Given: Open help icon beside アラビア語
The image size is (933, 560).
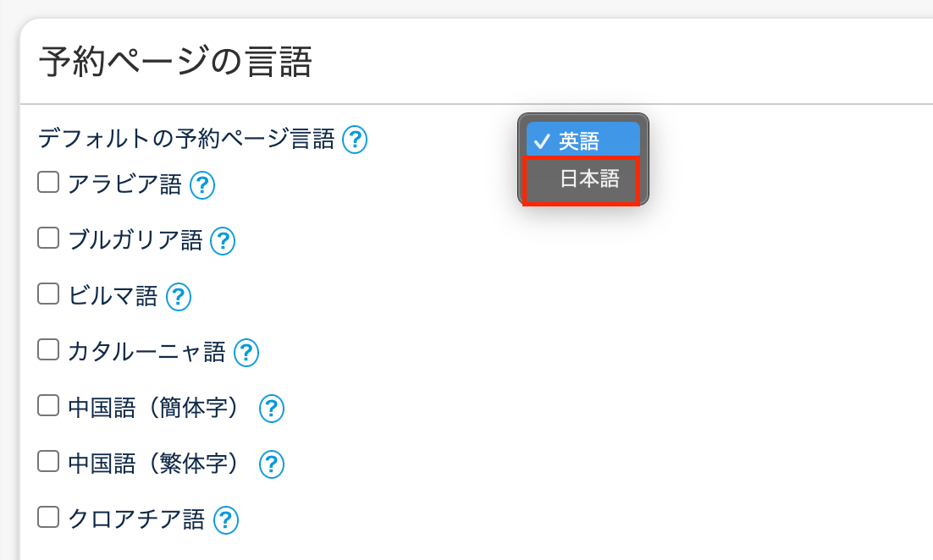Looking at the screenshot, I should [x=202, y=184].
